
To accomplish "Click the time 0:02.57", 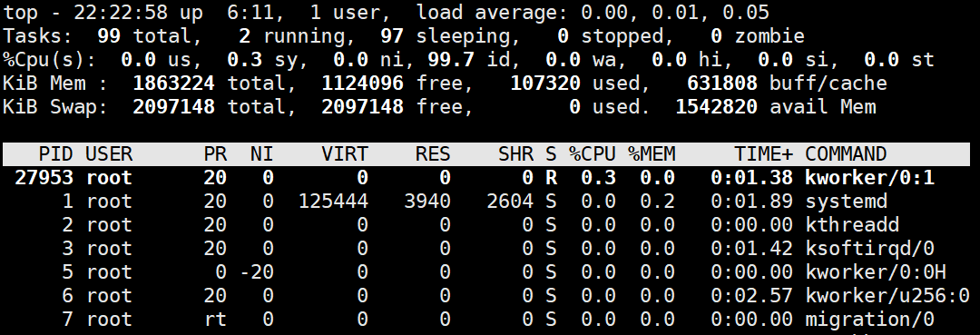I will tap(752, 296).
